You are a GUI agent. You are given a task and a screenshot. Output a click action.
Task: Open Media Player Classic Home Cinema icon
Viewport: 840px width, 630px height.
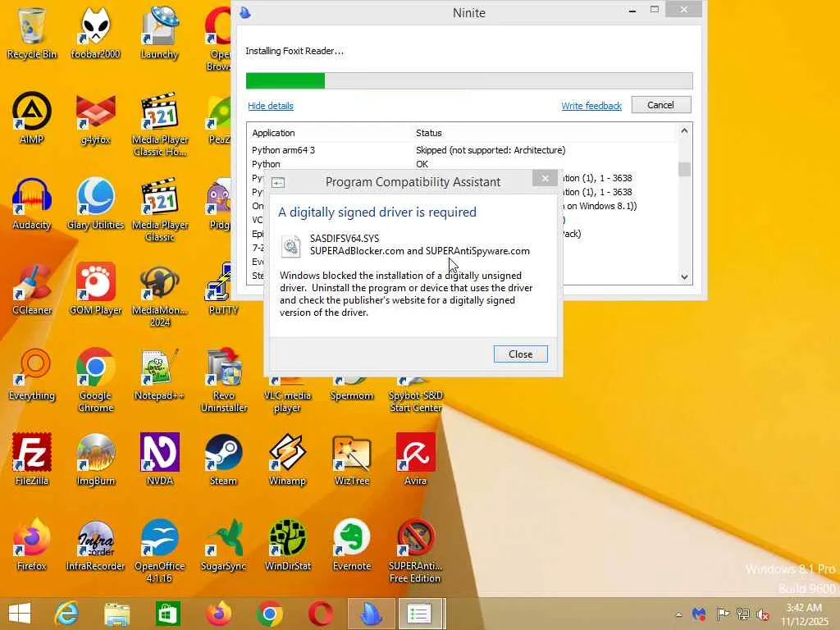160,125
